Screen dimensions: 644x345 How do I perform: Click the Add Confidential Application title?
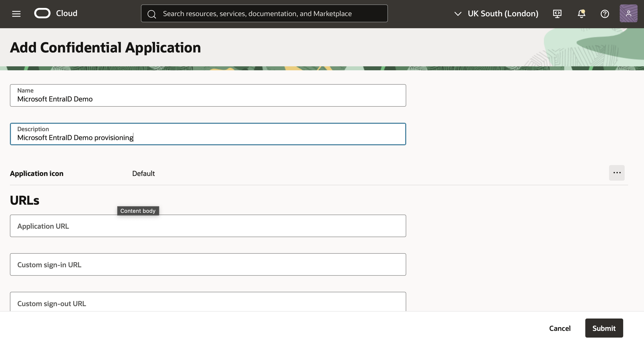click(105, 48)
